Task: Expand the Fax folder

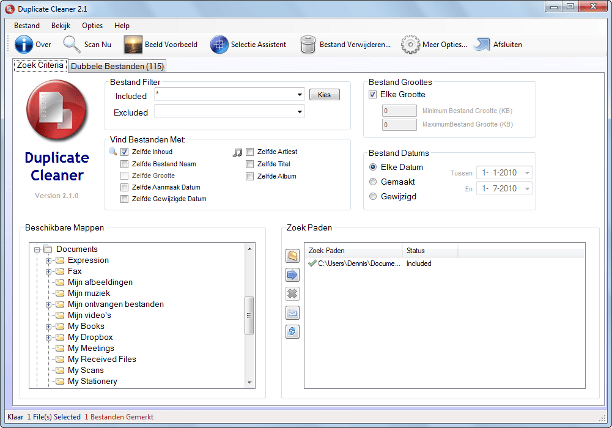Action: point(49,271)
